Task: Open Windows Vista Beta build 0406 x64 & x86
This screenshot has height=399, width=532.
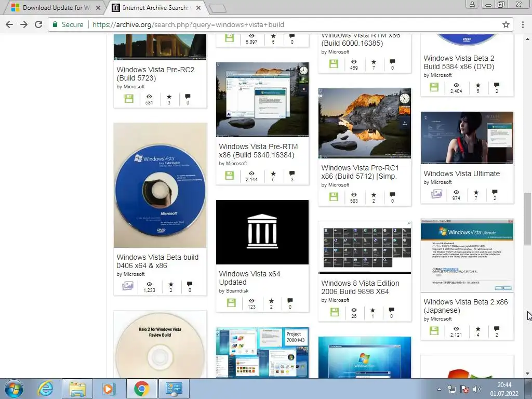Action: 157,261
